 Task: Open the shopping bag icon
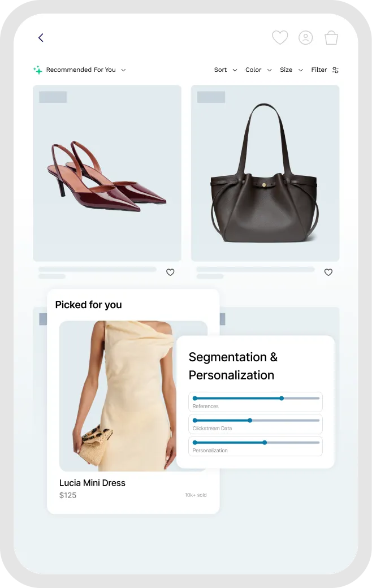coord(331,37)
